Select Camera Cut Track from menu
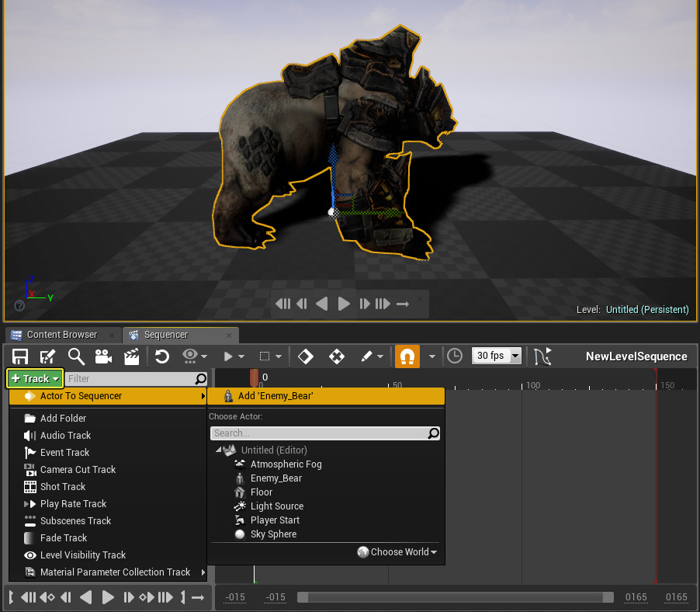Image resolution: width=700 pixels, height=612 pixels. (x=78, y=470)
